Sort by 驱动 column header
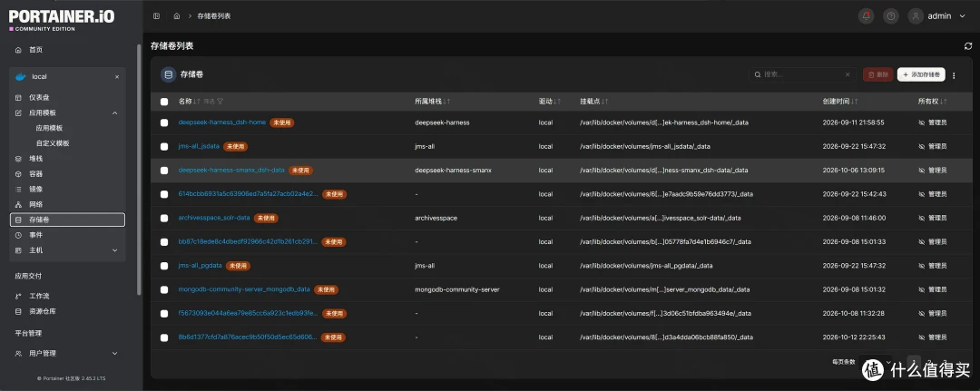Image resolution: width=980 pixels, height=391 pixels. [549, 102]
